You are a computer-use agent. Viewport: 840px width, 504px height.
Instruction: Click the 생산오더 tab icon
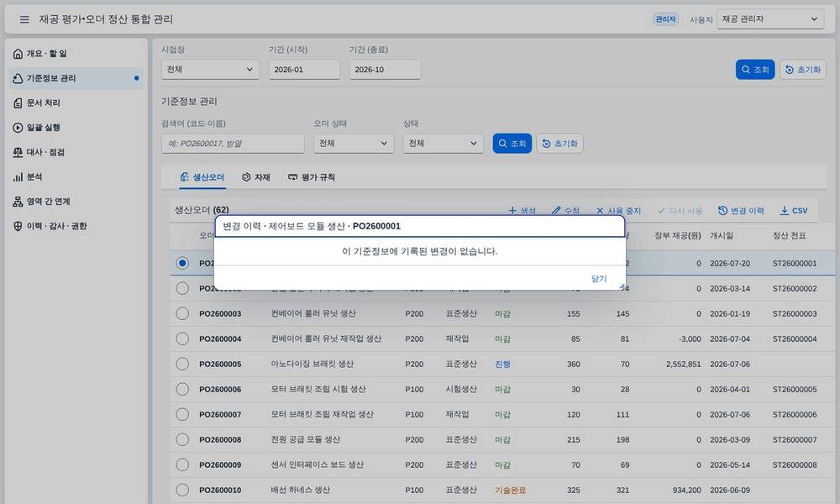[184, 177]
